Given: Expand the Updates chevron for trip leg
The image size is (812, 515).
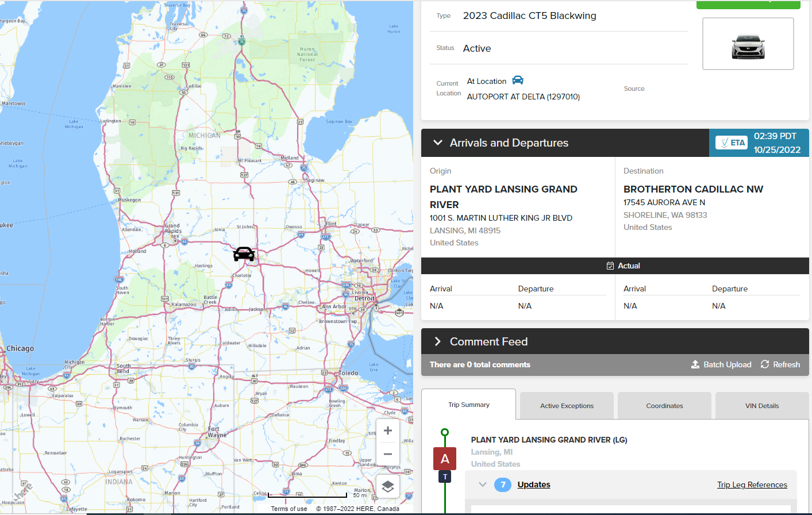Looking at the screenshot, I should 483,485.
